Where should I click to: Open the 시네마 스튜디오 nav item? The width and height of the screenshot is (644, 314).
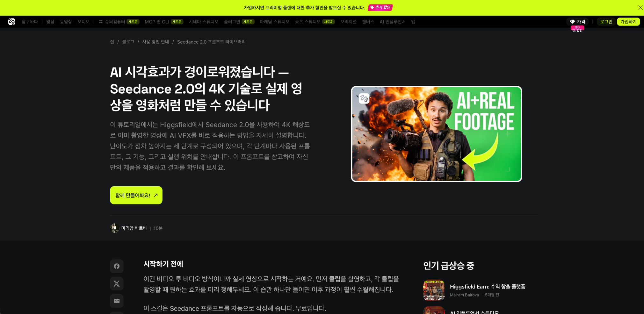point(204,22)
